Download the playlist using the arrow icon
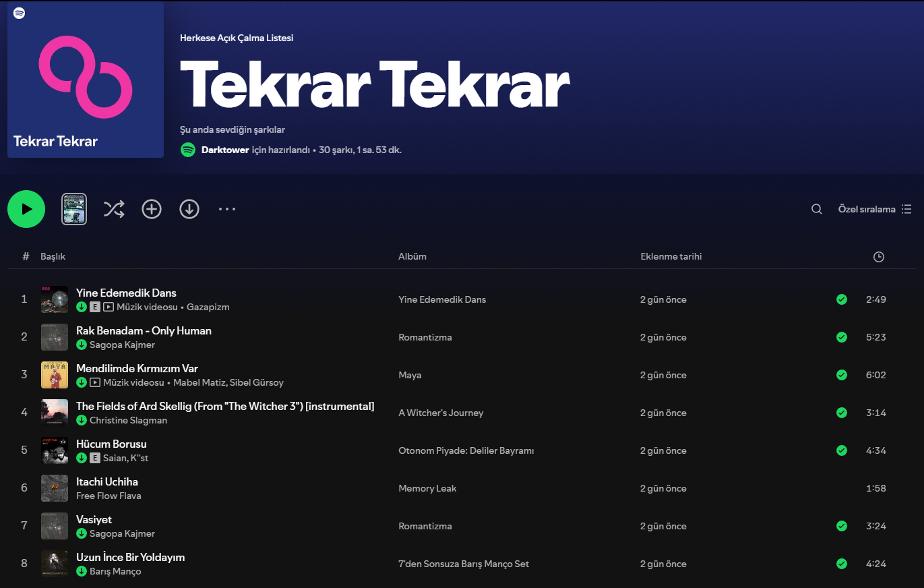924x588 pixels. coord(189,209)
